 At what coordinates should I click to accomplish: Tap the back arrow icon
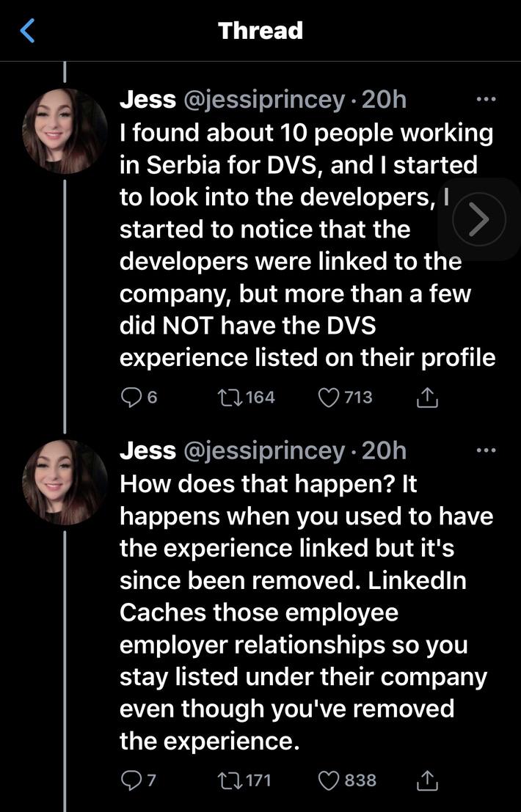[28, 31]
